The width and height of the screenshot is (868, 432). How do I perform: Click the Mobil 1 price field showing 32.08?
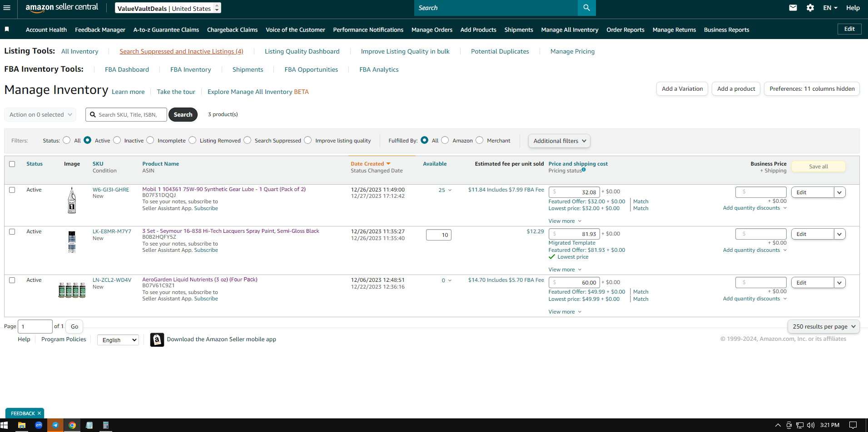pos(574,192)
